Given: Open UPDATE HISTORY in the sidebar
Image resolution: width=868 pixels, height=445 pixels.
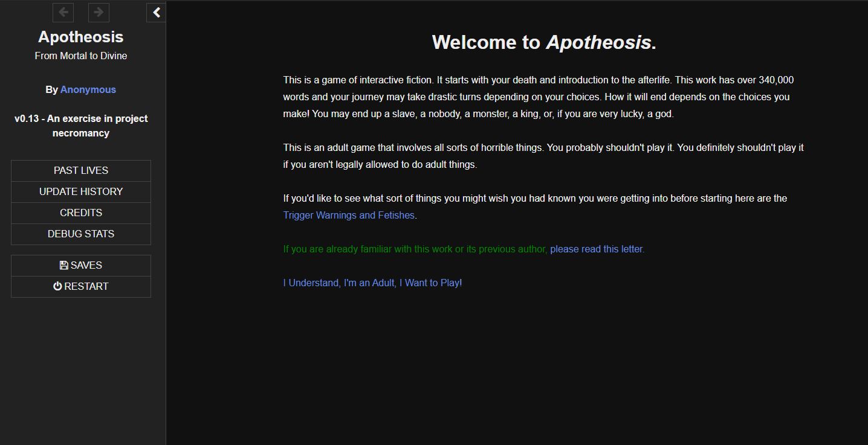Looking at the screenshot, I should pyautogui.click(x=81, y=192).
